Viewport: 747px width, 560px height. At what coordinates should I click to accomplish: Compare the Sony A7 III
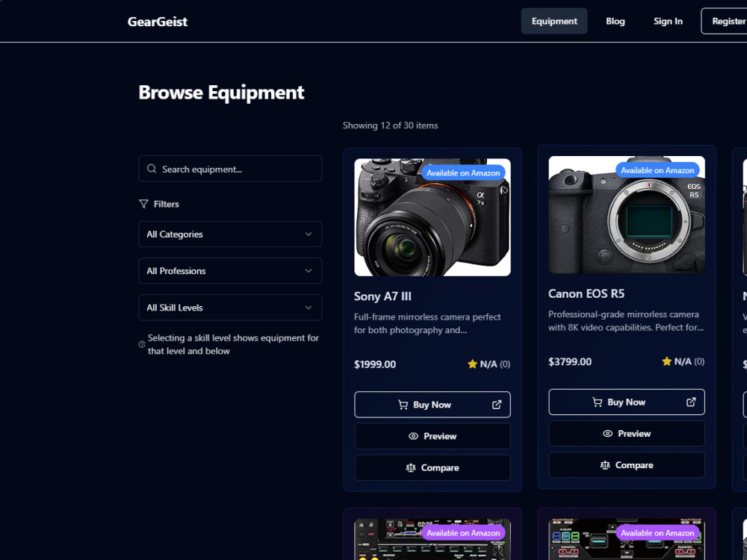pos(432,467)
